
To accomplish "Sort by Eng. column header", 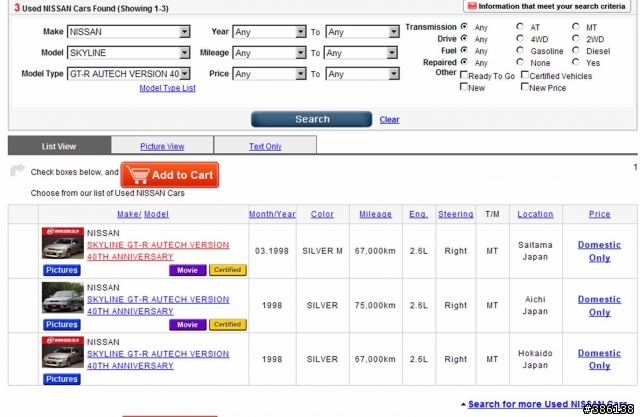I will coord(419,214).
